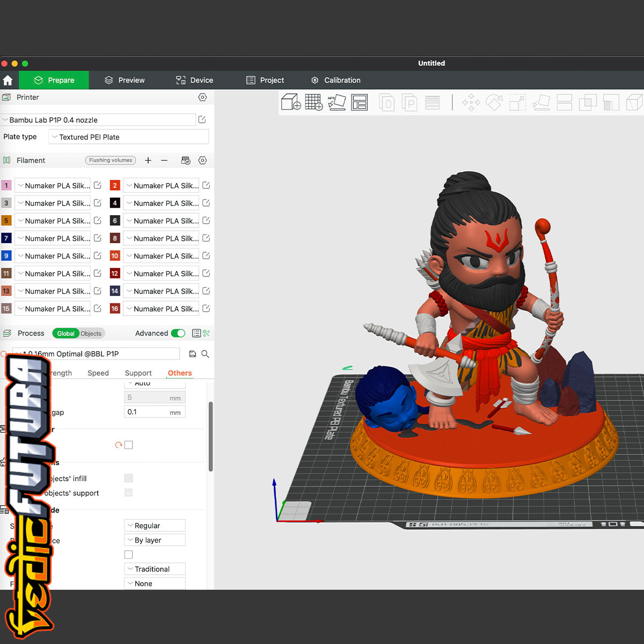This screenshot has width=644, height=644.
Task: Click the Flushing volumes button
Action: click(x=111, y=160)
